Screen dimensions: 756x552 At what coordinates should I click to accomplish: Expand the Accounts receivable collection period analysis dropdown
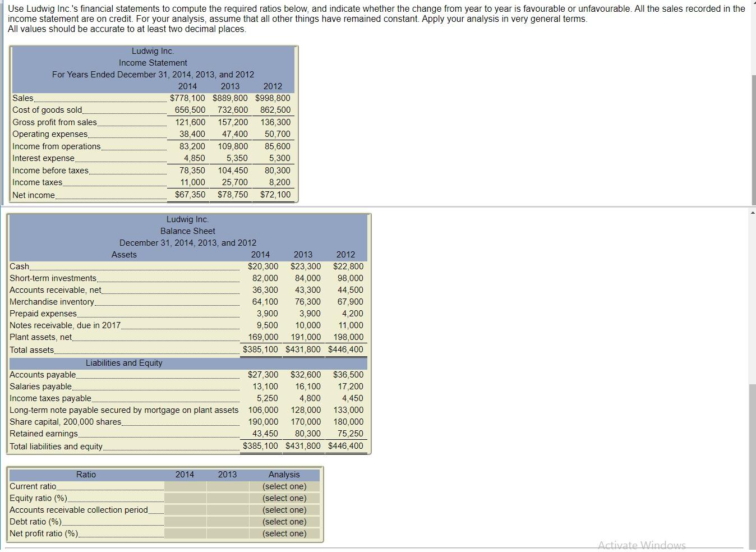284,510
